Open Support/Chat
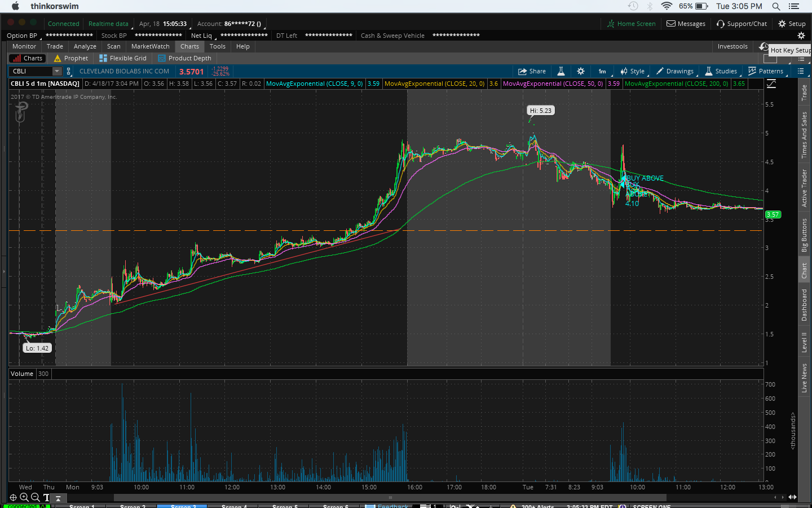The height and width of the screenshot is (508, 812). [742, 24]
